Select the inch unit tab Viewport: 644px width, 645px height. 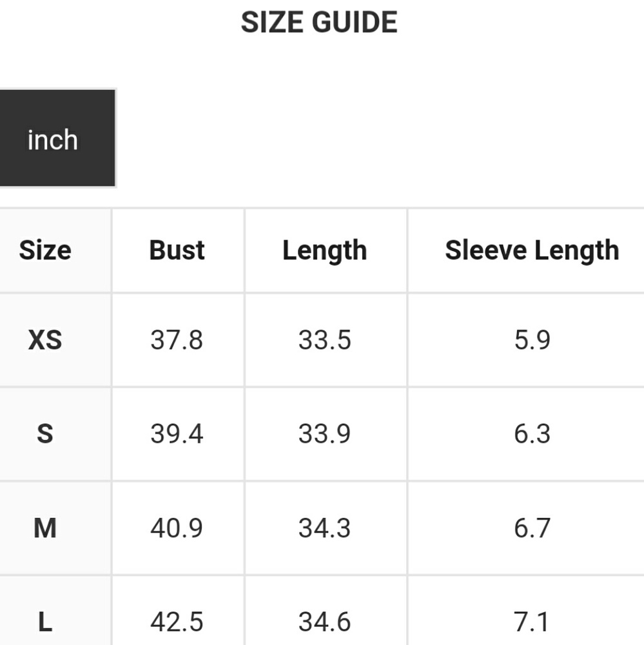tap(57, 138)
